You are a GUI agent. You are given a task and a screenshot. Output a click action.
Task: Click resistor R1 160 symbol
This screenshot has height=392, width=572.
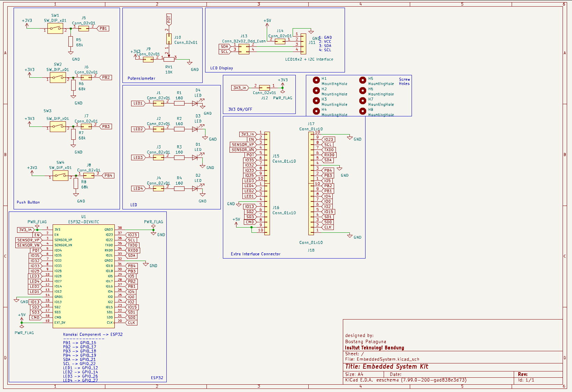click(x=179, y=103)
